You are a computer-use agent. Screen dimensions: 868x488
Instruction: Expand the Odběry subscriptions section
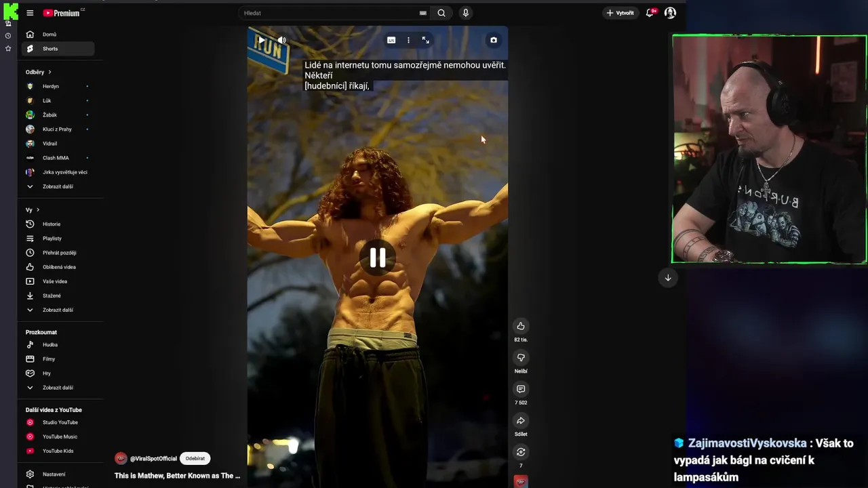(39, 72)
